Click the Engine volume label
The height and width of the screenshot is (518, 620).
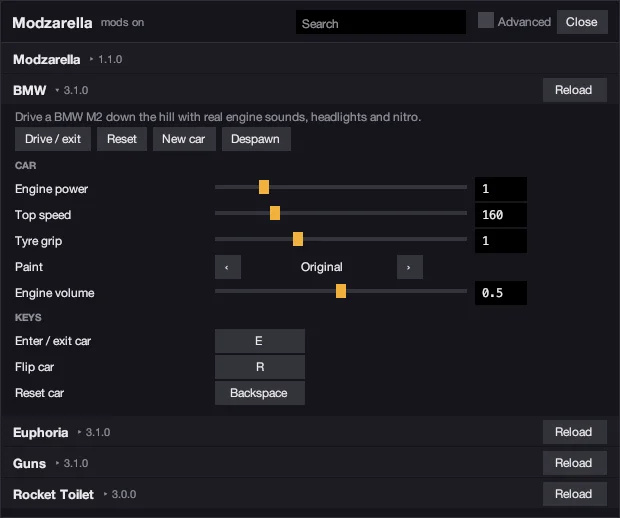coord(55,293)
